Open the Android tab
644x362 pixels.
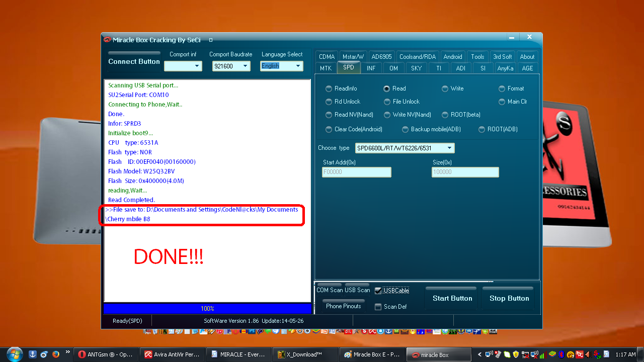click(x=453, y=57)
